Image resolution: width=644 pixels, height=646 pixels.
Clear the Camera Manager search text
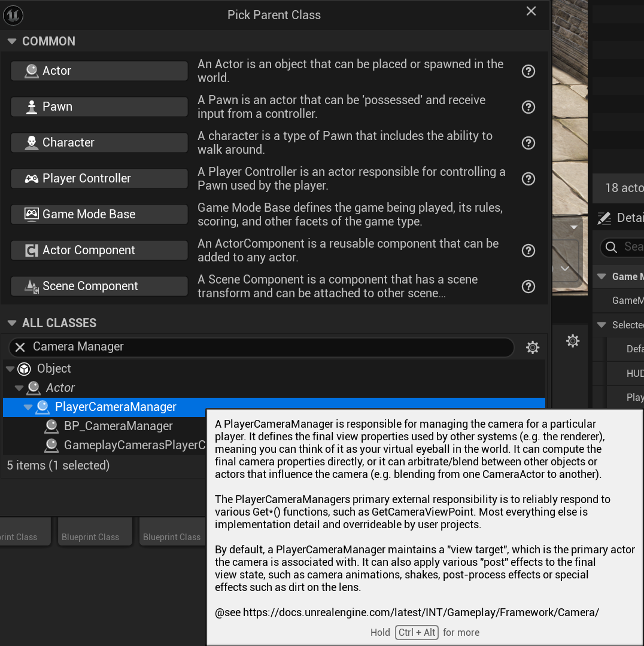tap(20, 348)
